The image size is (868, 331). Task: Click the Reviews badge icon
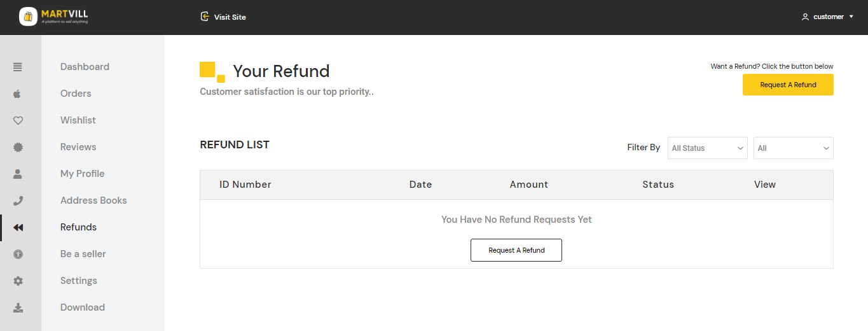click(x=18, y=147)
